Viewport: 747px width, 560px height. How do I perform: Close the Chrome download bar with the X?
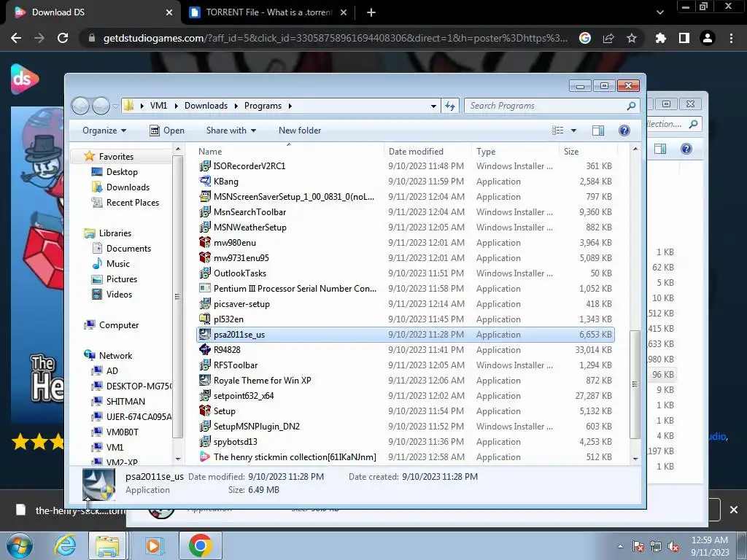tap(734, 510)
